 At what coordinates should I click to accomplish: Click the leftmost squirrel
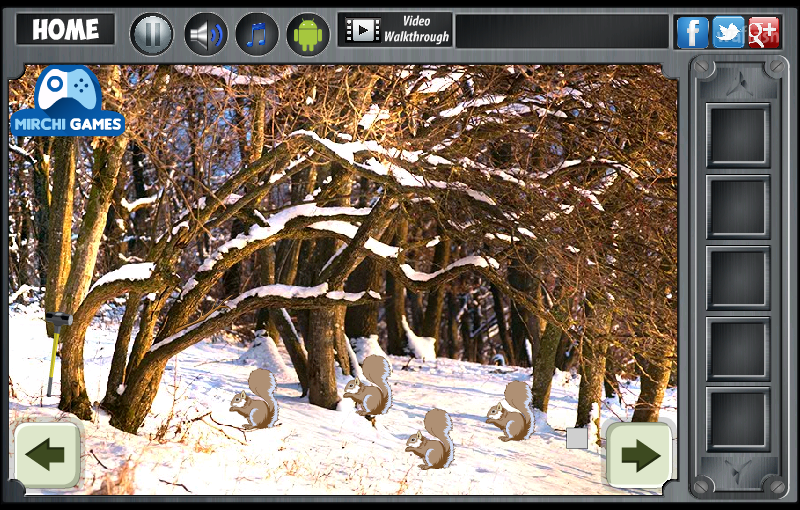coord(255,399)
